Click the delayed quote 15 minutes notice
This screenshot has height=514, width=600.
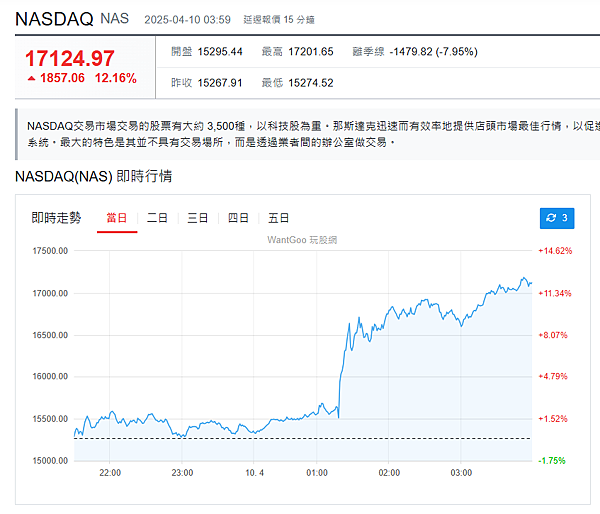click(x=279, y=20)
